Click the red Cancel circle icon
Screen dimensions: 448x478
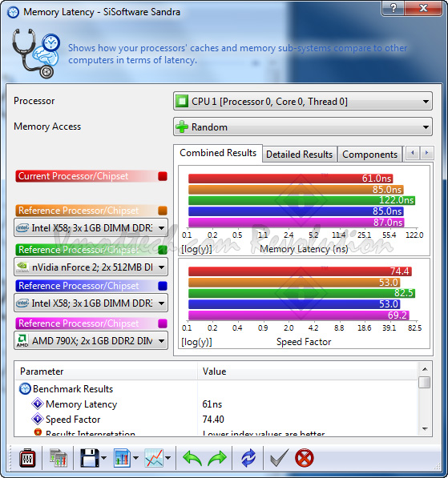click(304, 458)
